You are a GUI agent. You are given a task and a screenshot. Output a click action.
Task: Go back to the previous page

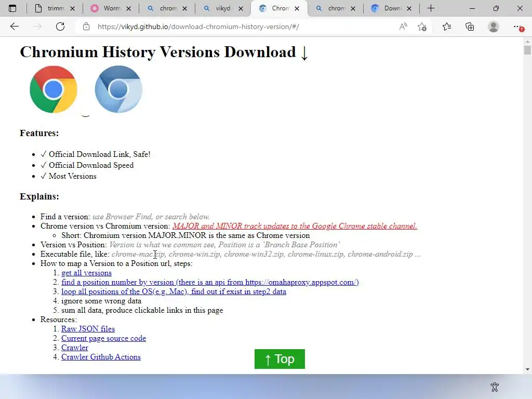pos(14,26)
